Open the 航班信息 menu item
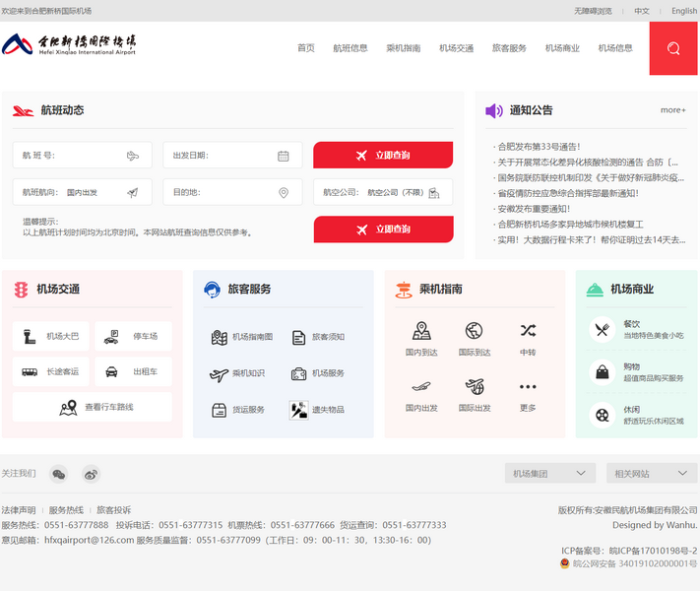Screen dimensions: 700x591 (x=350, y=48)
